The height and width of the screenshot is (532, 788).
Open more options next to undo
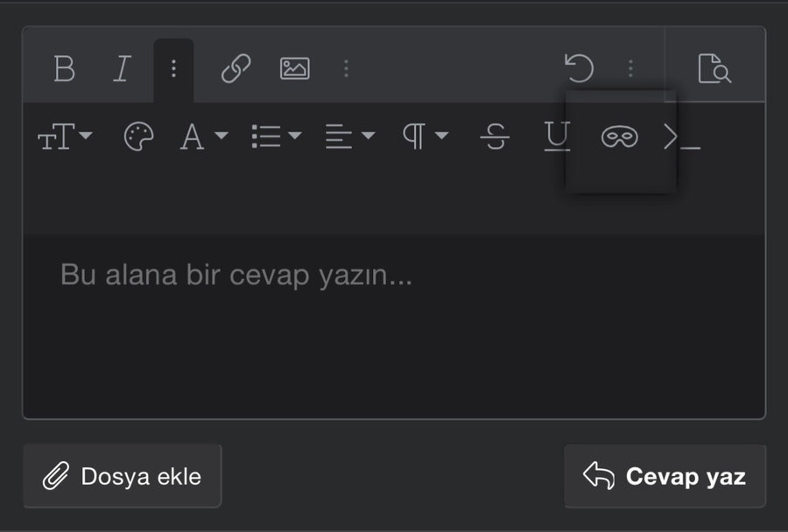tap(630, 68)
